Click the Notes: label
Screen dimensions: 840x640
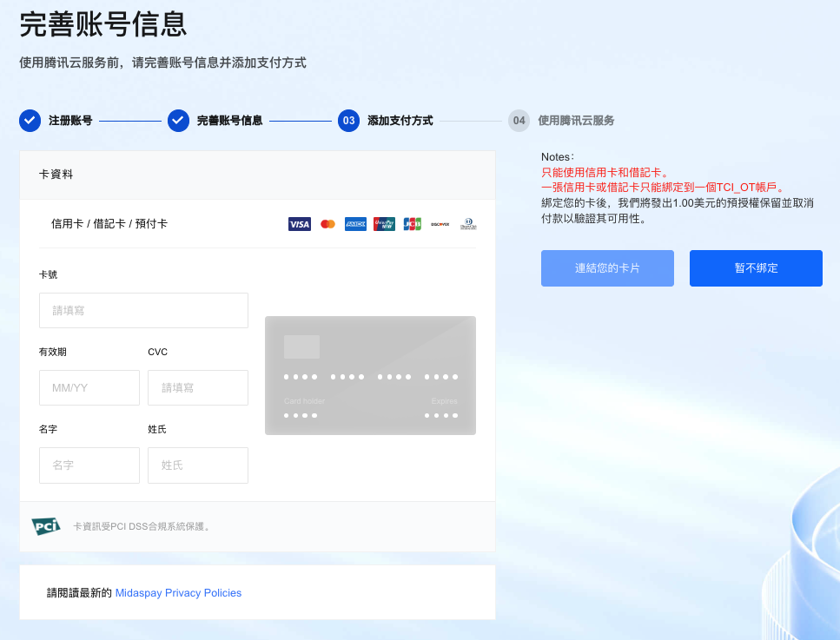558,157
